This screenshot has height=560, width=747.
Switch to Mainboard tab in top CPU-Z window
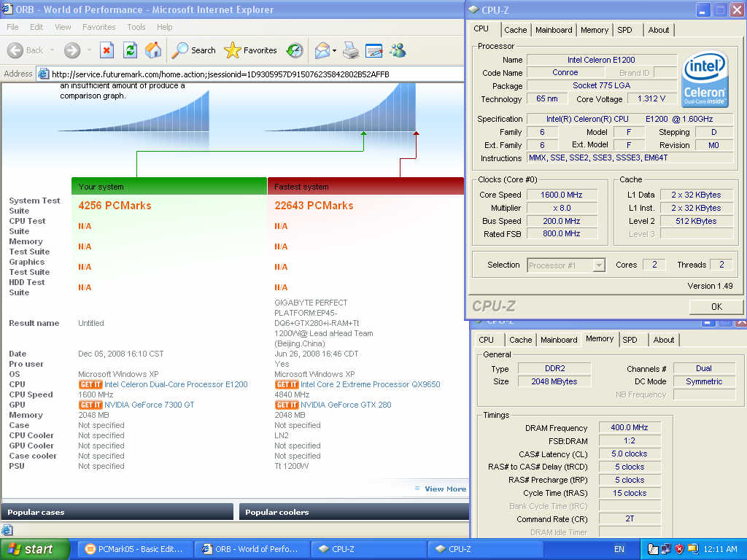tap(554, 30)
